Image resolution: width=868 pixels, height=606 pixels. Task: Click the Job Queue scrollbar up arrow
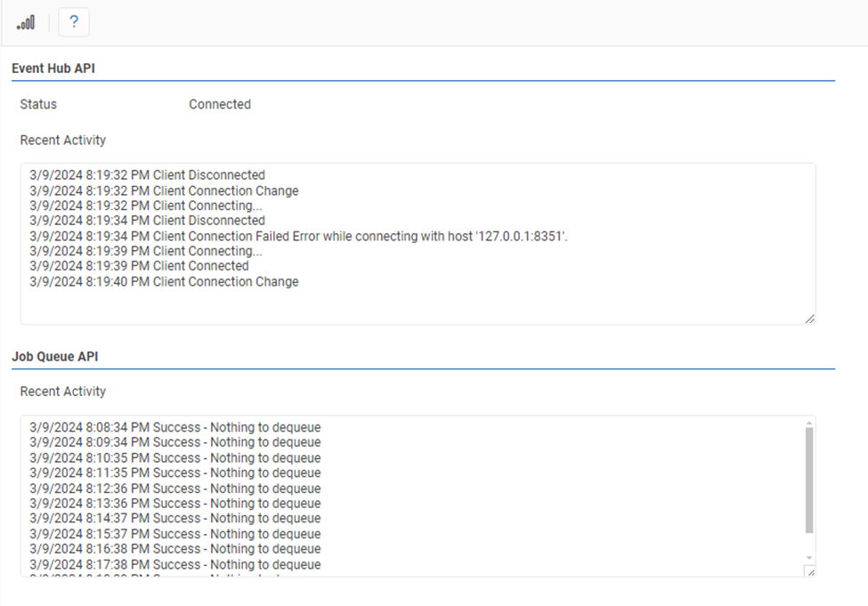click(808, 422)
